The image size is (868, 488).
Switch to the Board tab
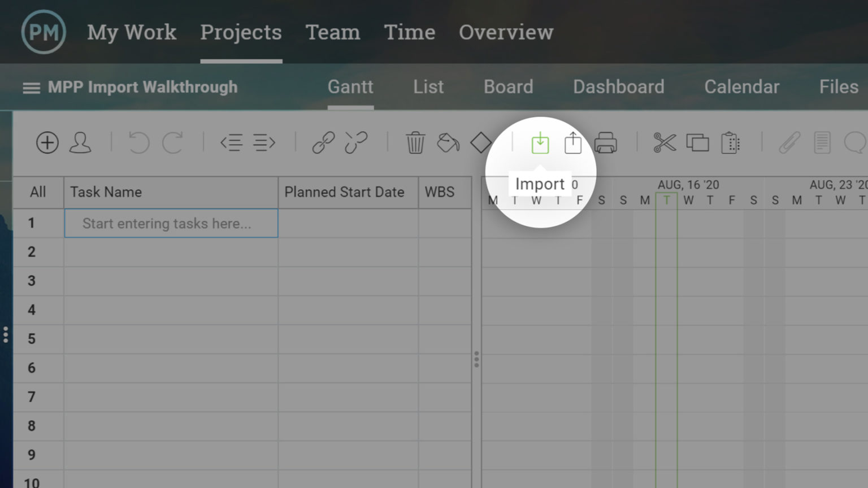[x=508, y=87]
